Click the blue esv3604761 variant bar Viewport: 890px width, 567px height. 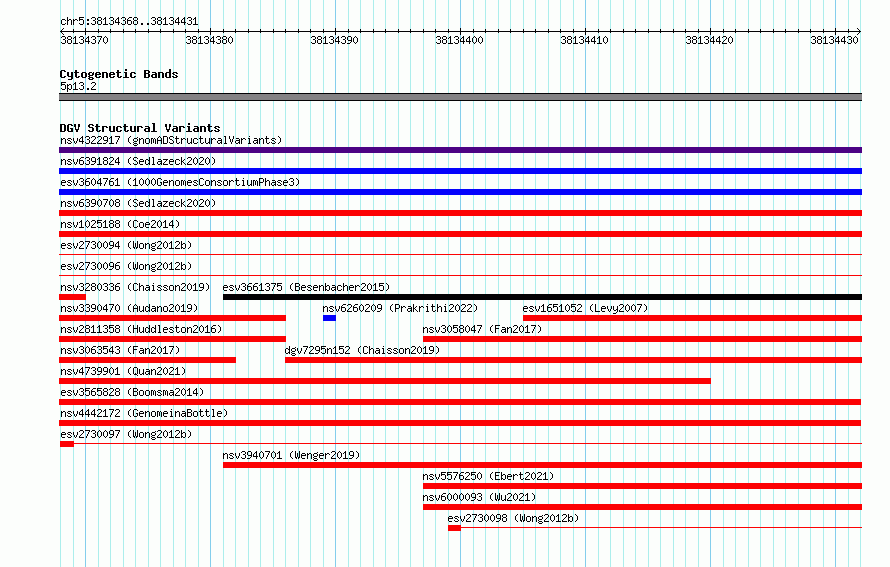(x=460, y=192)
